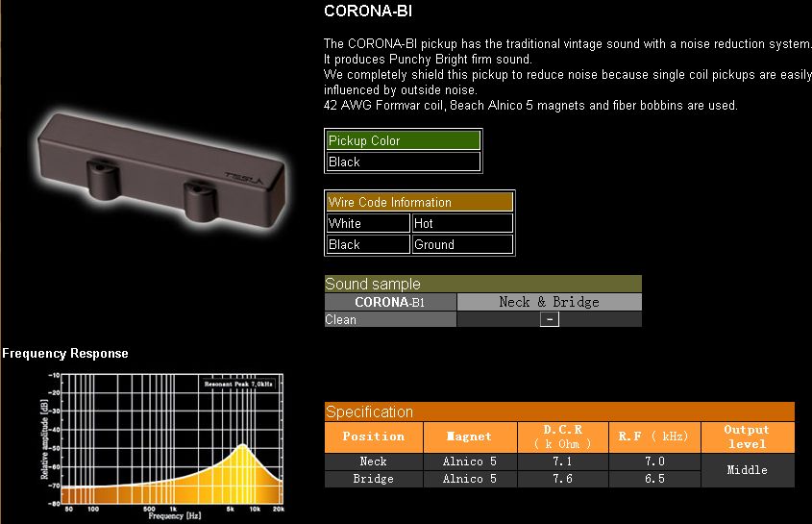Click the Wire Code Information header
The height and width of the screenshot is (524, 812).
[x=420, y=202]
